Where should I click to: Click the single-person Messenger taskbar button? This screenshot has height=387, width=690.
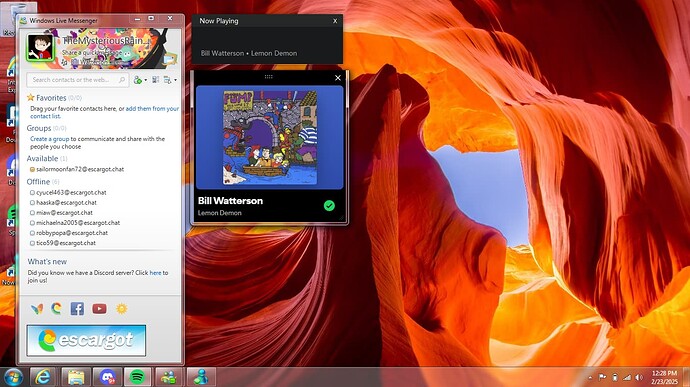tap(201, 377)
